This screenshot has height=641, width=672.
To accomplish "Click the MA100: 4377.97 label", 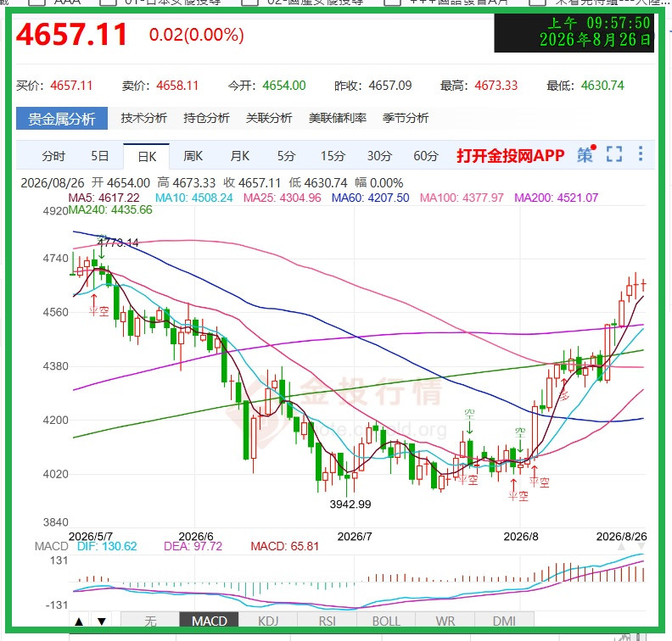I will coord(462,198).
